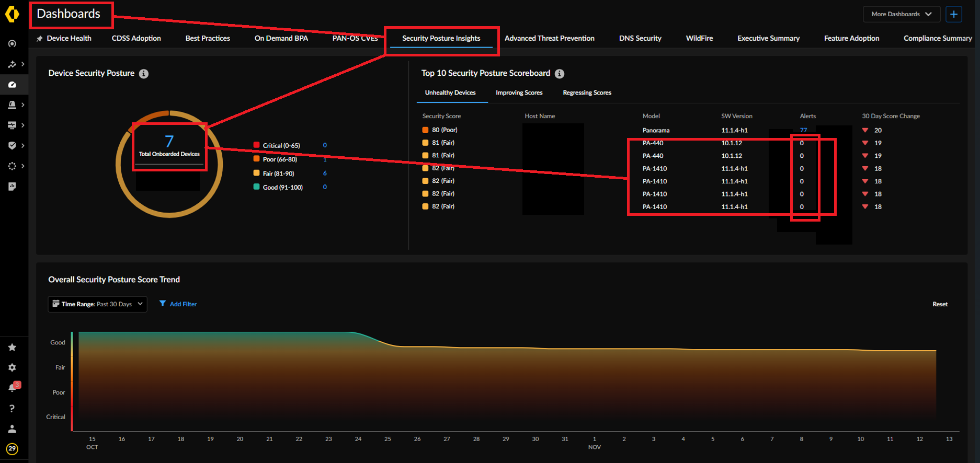Open the More Dashboards dropdown
Image resolution: width=980 pixels, height=463 pixels.
pos(901,14)
